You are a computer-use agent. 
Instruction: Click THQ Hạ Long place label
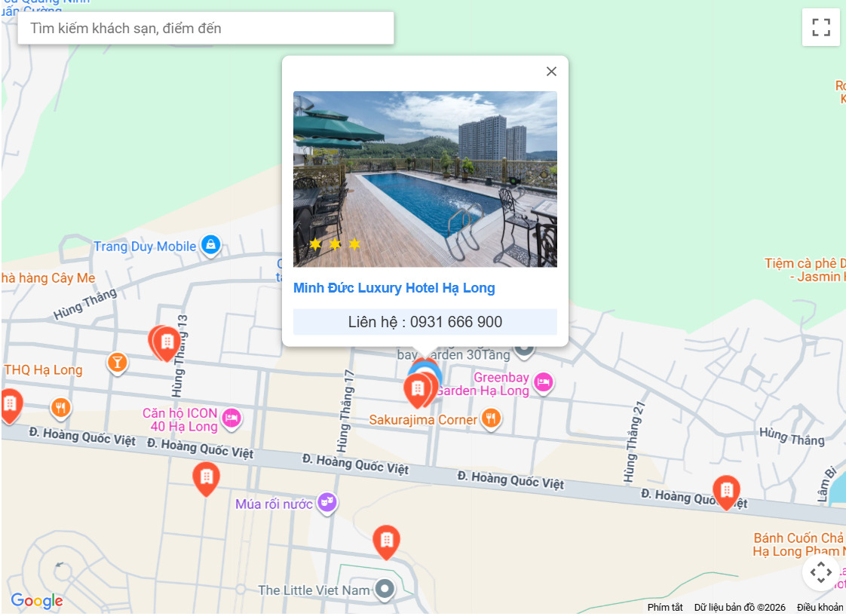coord(44,370)
